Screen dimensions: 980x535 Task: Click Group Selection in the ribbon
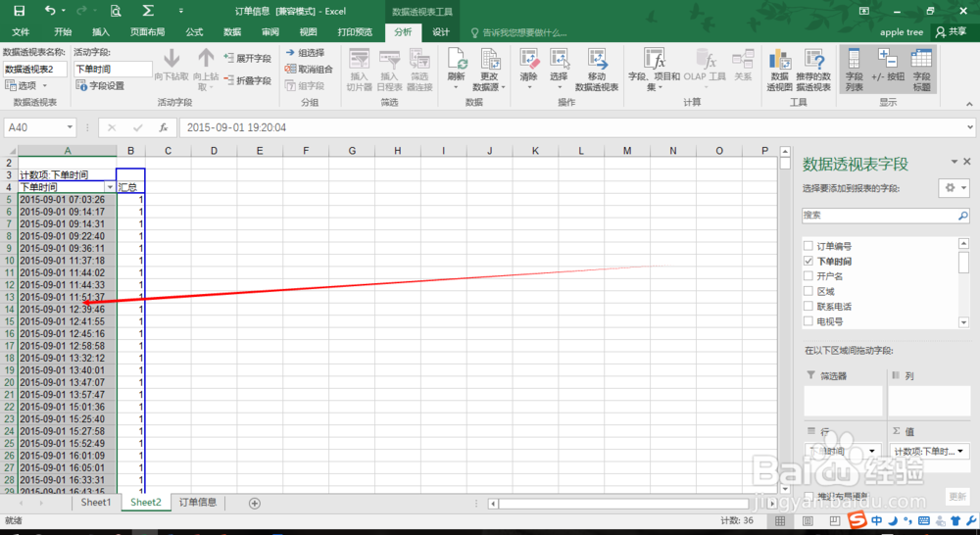(x=305, y=53)
